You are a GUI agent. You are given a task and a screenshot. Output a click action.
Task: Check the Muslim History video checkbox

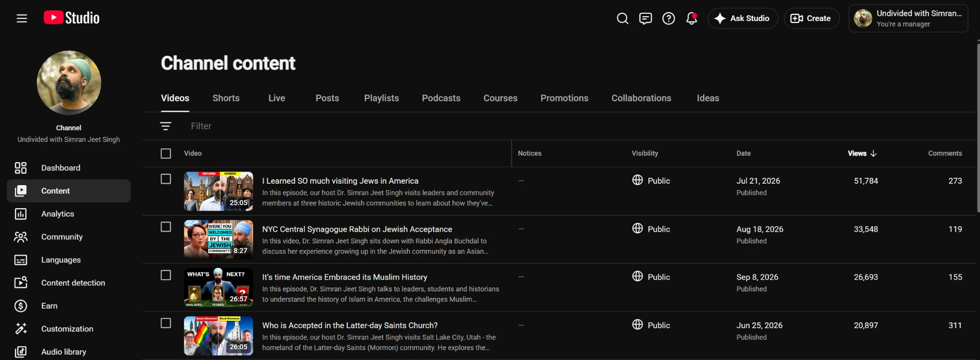[166, 275]
